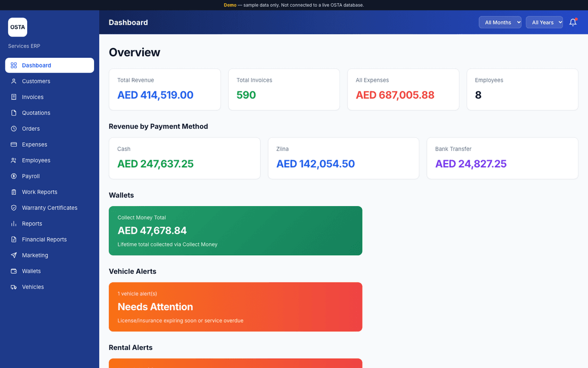
Task: Click Revenue by Payment Method heading
Action: click(x=158, y=126)
